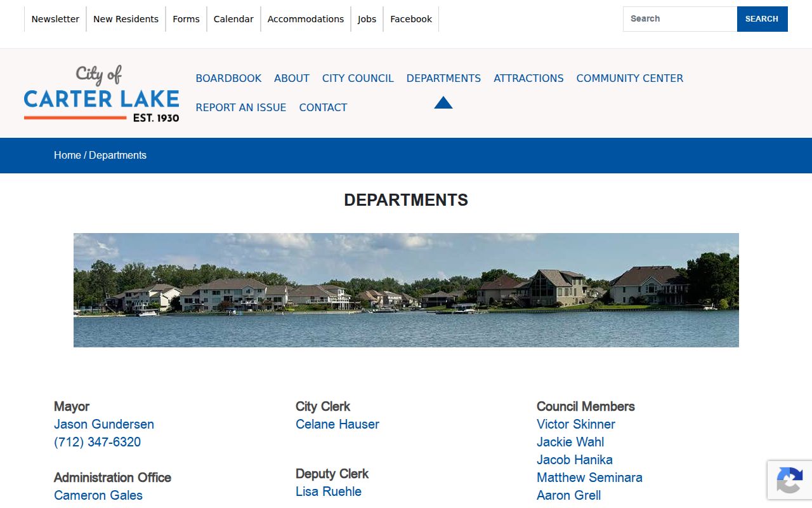The image size is (812, 508).
Task: Select CITY COUNCIL in navigation
Action: (x=358, y=78)
